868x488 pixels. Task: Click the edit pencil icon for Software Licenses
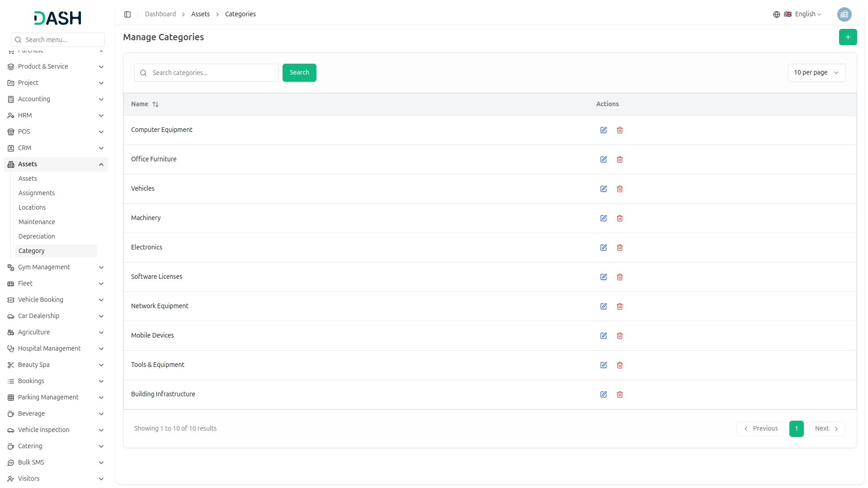604,277
